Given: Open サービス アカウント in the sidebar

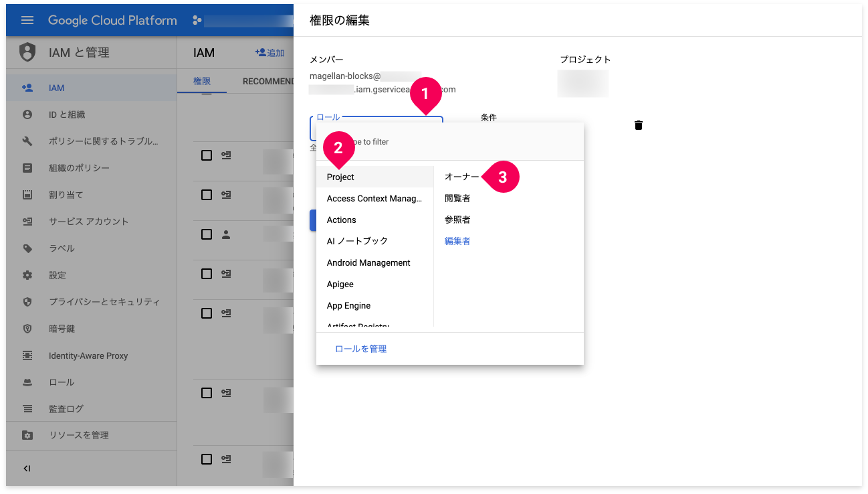Looking at the screenshot, I should coord(92,222).
